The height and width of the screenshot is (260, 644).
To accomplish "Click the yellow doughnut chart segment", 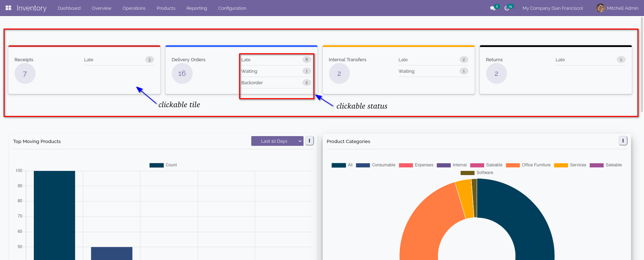I will pyautogui.click(x=465, y=199).
